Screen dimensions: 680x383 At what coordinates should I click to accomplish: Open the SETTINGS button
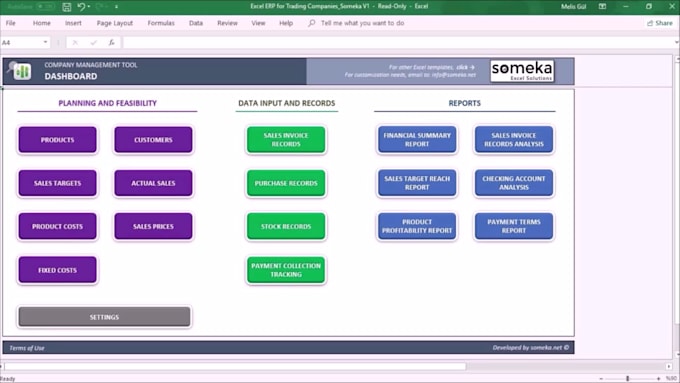(x=104, y=317)
